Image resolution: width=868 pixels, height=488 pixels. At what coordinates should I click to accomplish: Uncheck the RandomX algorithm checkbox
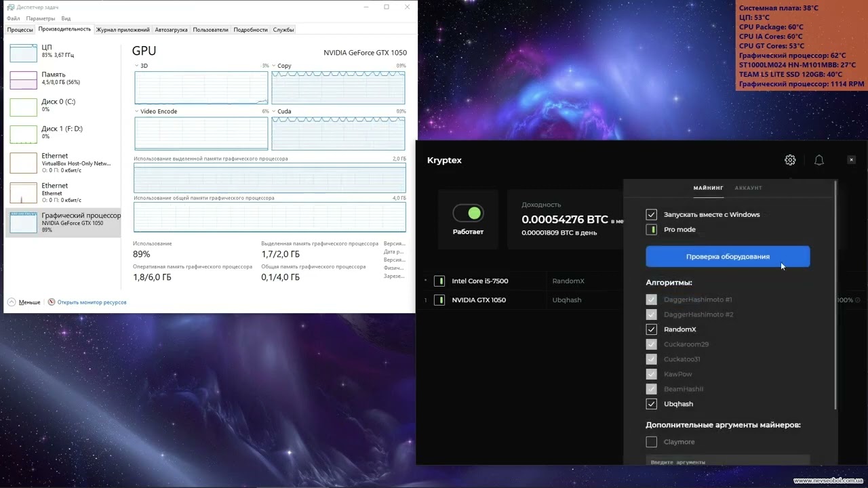tap(651, 329)
